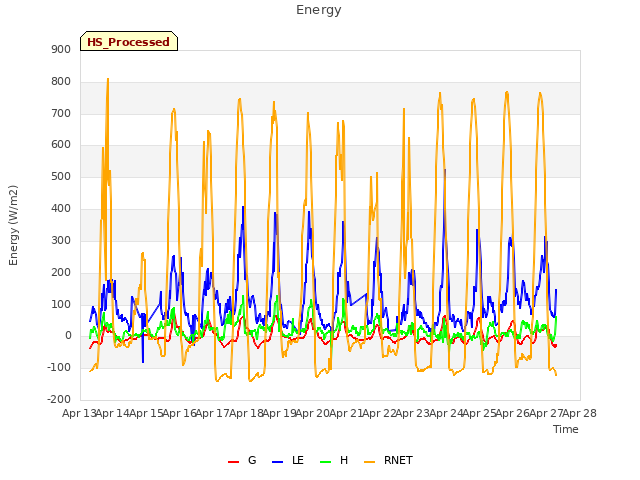The width and height of the screenshot is (640, 480).
Task: Toggle the H series legend entry
Action: click(x=334, y=460)
